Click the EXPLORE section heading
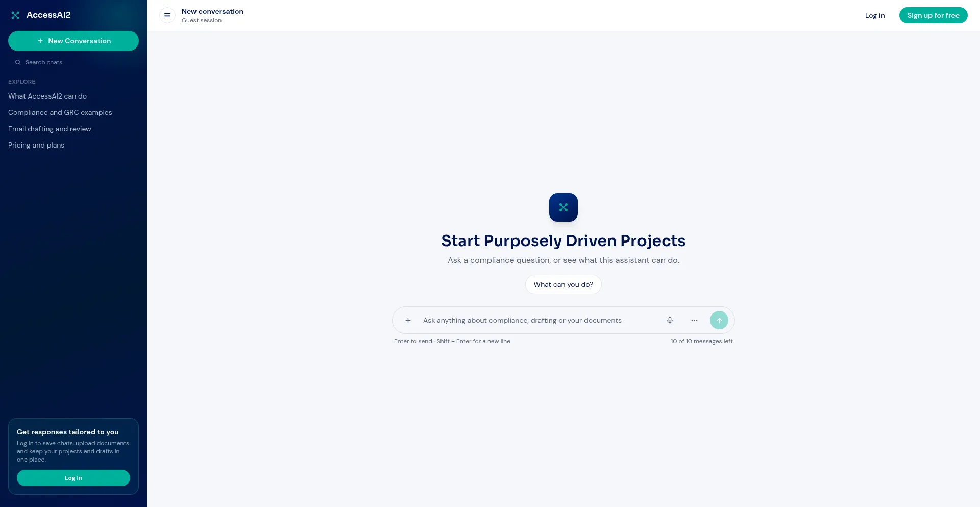 click(x=22, y=82)
